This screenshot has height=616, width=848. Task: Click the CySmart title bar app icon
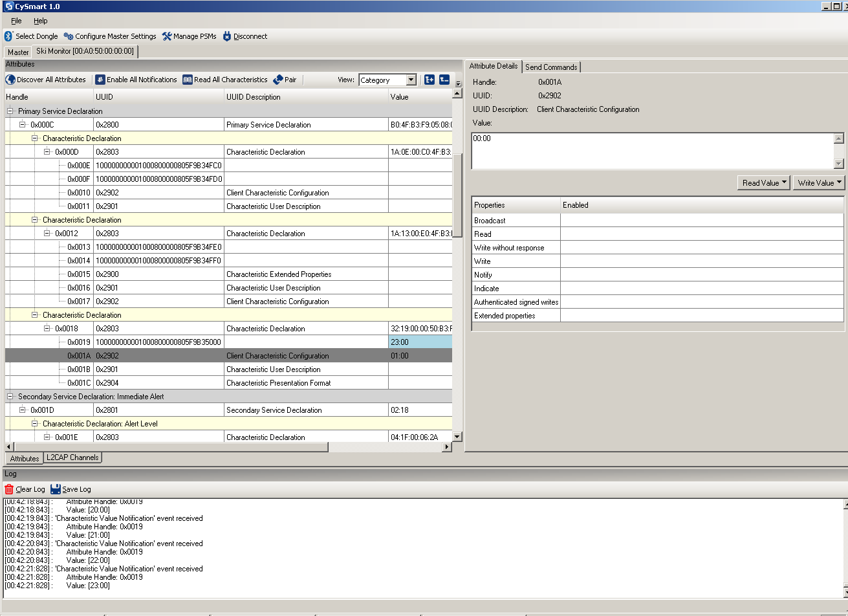tap(8, 6)
